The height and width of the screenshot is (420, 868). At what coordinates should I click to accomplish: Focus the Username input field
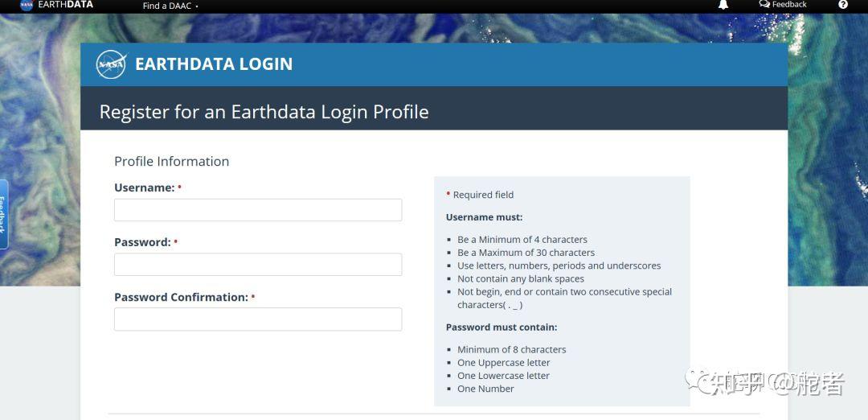point(258,210)
